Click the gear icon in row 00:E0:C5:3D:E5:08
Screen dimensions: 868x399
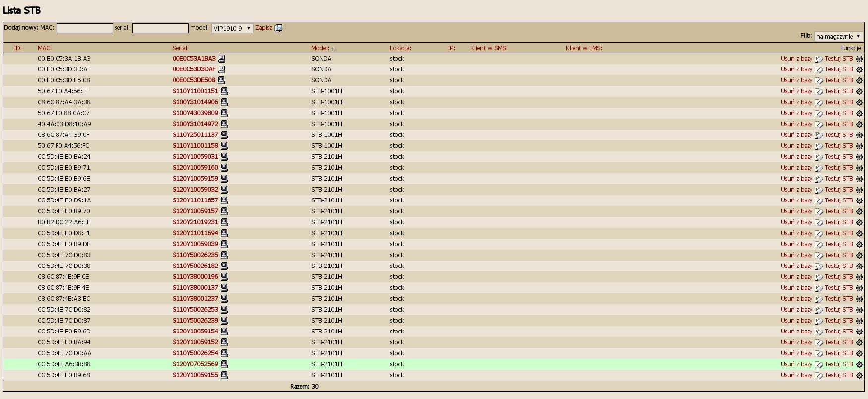(859, 80)
